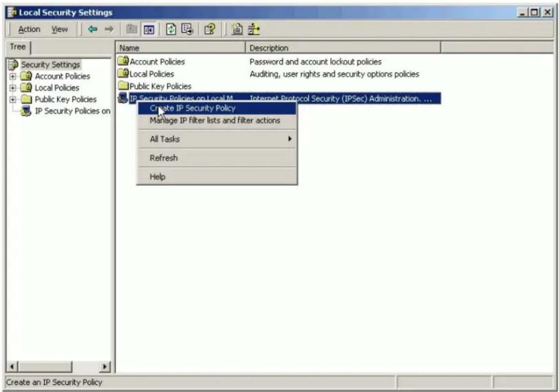The image size is (559, 392).
Task: Close the Local Security Settings window
Action: tap(547, 12)
